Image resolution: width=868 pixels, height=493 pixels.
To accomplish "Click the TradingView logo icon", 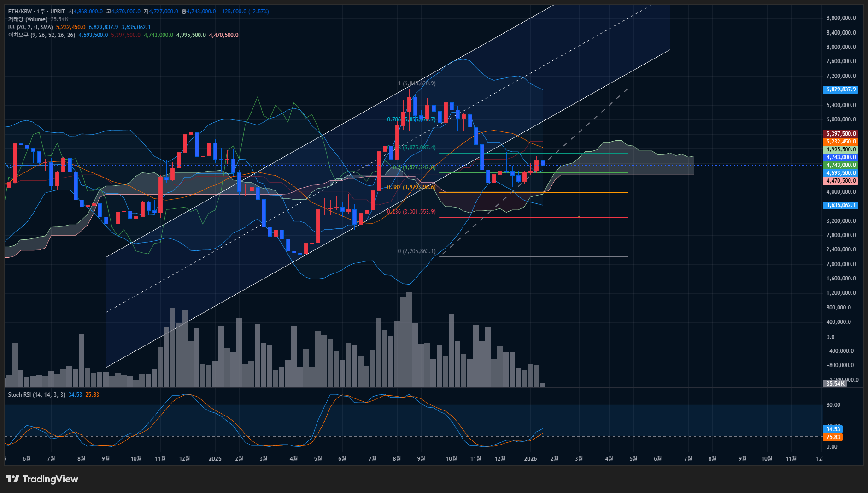I will tap(12, 479).
